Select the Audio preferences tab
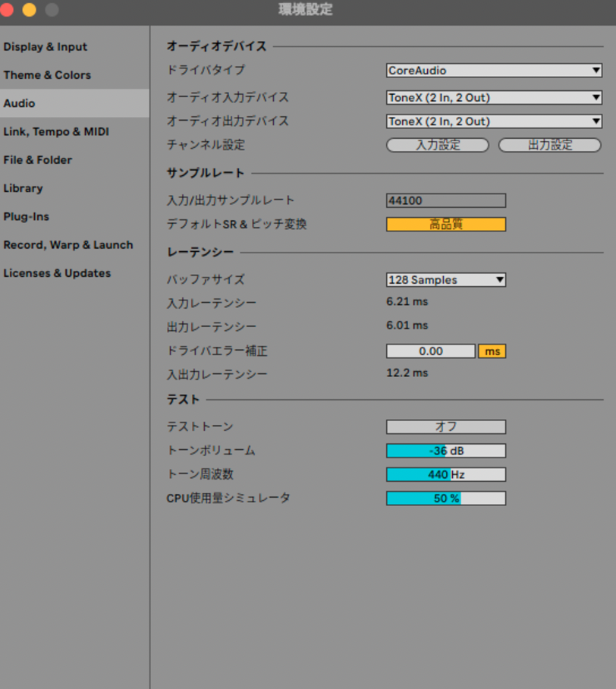This screenshot has width=616, height=689. (20, 103)
